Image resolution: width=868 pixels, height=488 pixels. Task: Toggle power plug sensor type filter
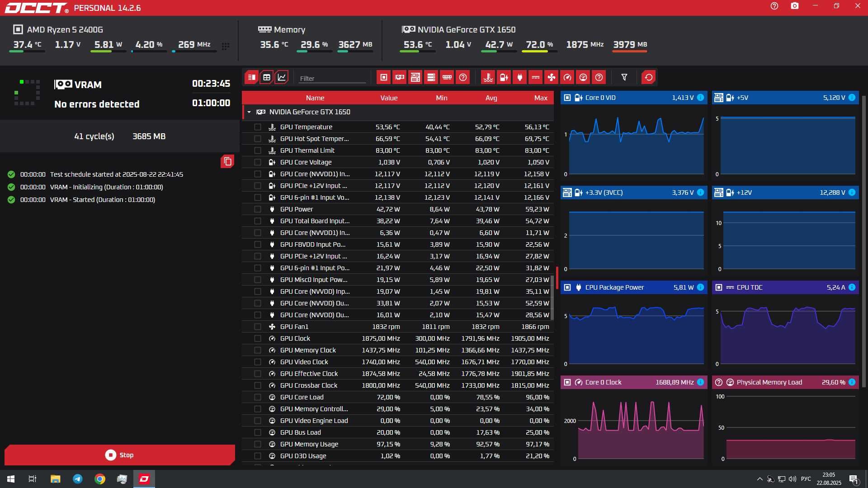click(x=520, y=77)
